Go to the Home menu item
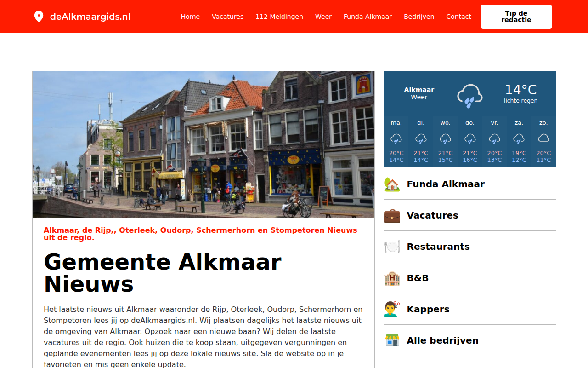The height and width of the screenshot is (368, 588). click(x=190, y=17)
